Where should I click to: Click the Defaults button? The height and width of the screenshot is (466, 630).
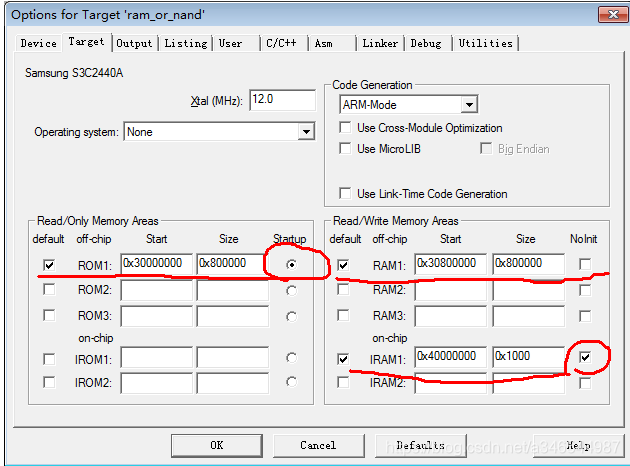click(x=421, y=446)
